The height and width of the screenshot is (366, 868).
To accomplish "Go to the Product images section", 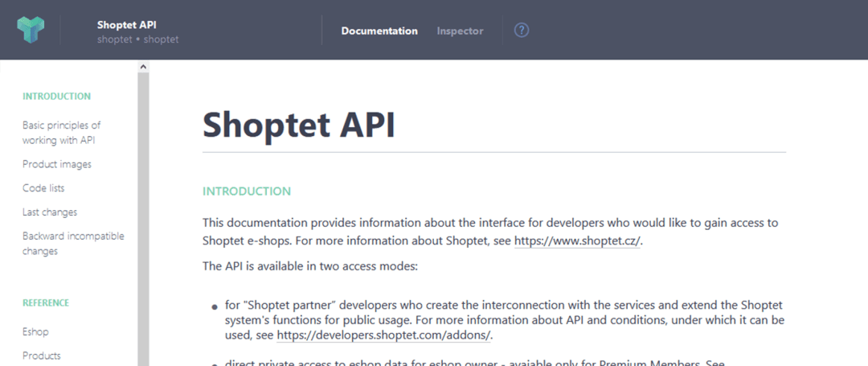I will pos(57,164).
